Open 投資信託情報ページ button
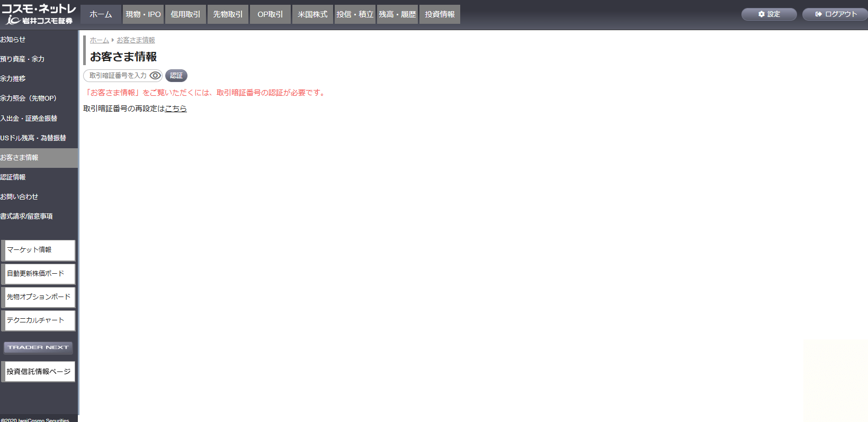Screen dimensions: 868x422 pos(39,372)
